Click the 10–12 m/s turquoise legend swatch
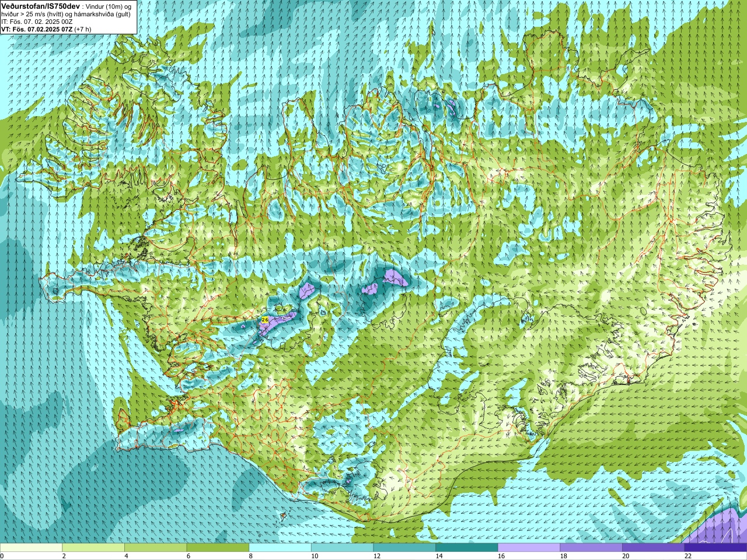This screenshot has height=560, width=747. [x=342, y=548]
